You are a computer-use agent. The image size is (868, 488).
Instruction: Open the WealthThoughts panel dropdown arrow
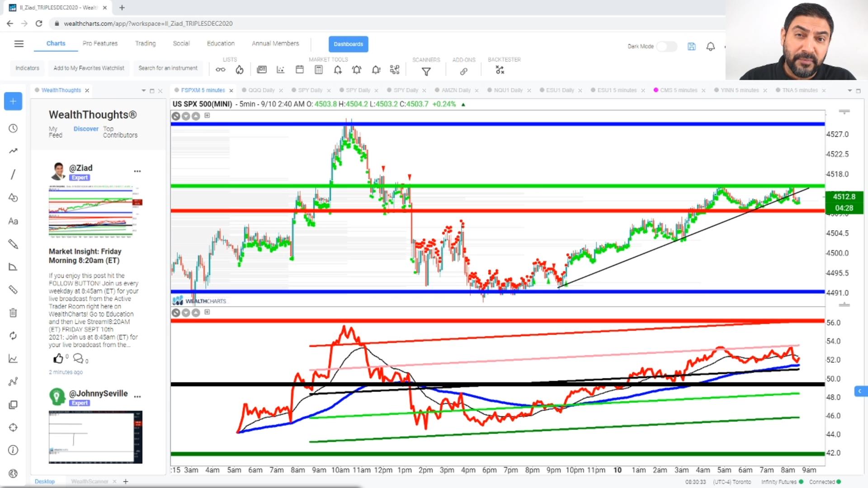click(x=144, y=90)
